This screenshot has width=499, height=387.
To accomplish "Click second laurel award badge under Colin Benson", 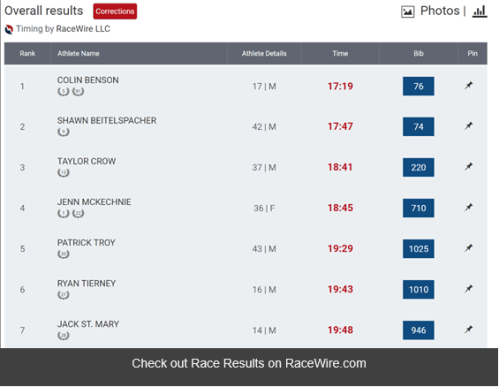I will coord(78,91).
